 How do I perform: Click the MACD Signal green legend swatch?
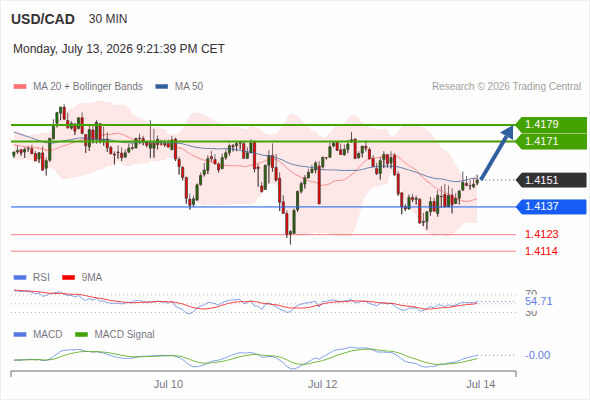point(81,335)
